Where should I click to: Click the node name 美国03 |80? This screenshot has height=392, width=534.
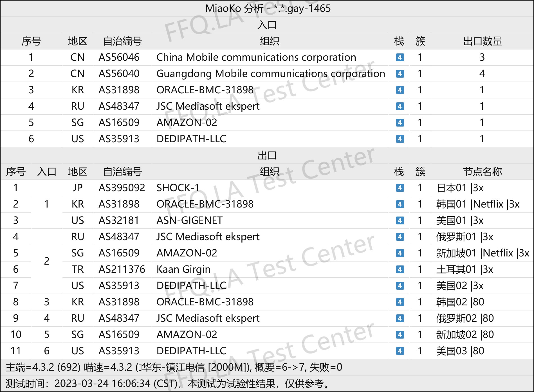(460, 351)
